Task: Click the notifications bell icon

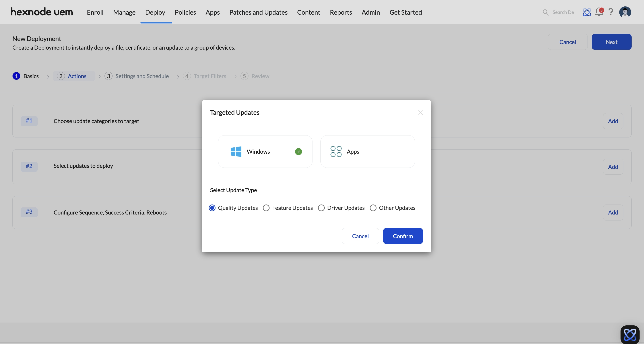Action: click(599, 12)
